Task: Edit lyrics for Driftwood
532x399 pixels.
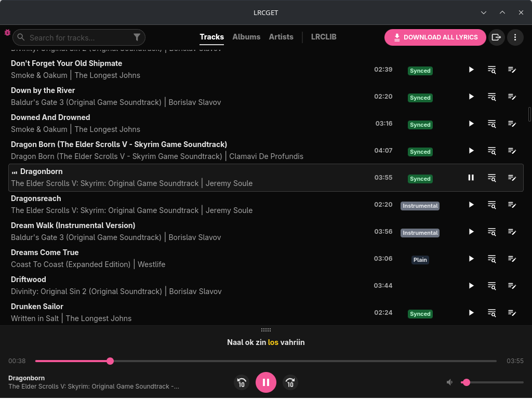Action: [x=512, y=286]
